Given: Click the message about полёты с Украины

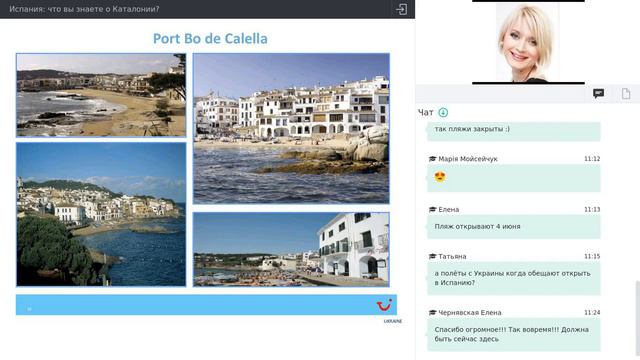Looking at the screenshot, I should pos(513,278).
